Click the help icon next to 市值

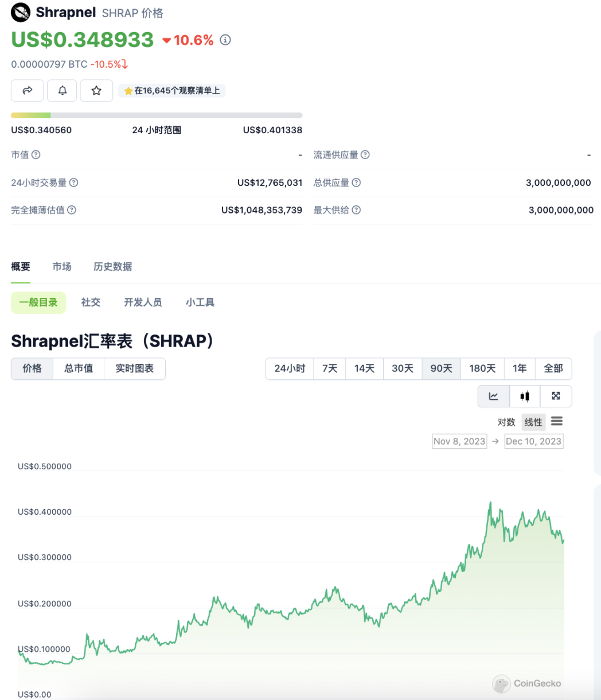click(x=36, y=155)
